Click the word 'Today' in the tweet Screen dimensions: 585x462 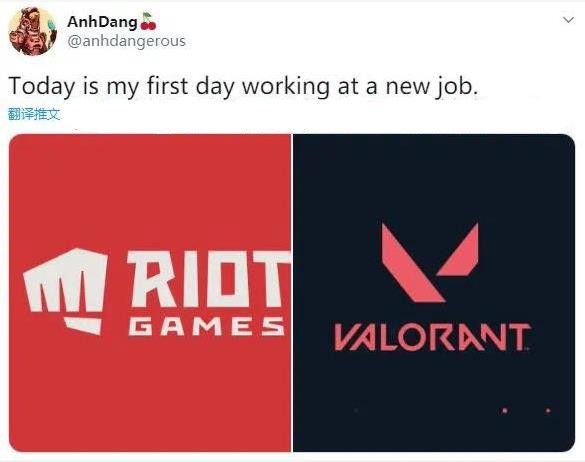coord(41,87)
